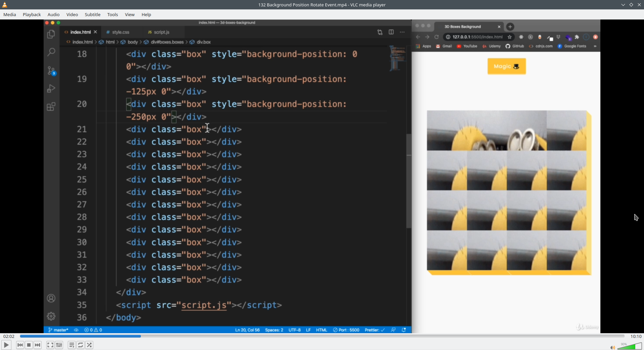Click the VS Code minimap preview
Screen dimensions: 644x350
tap(397, 58)
